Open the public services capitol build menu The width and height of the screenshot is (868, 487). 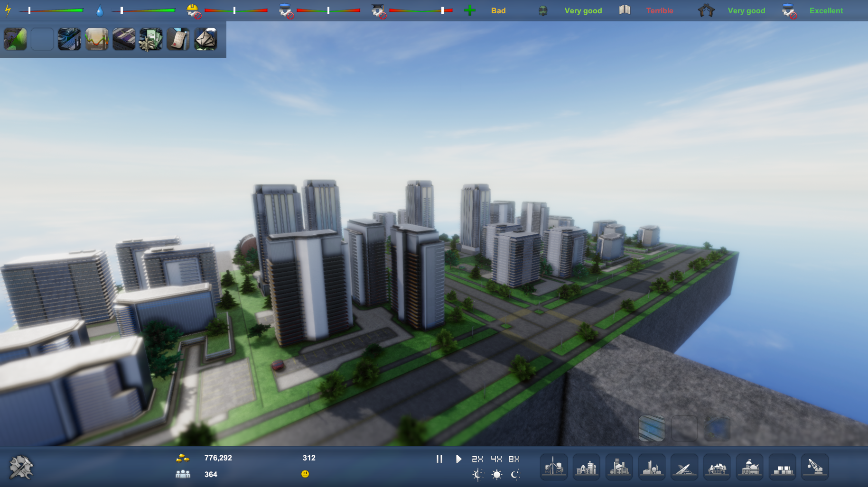coord(750,467)
